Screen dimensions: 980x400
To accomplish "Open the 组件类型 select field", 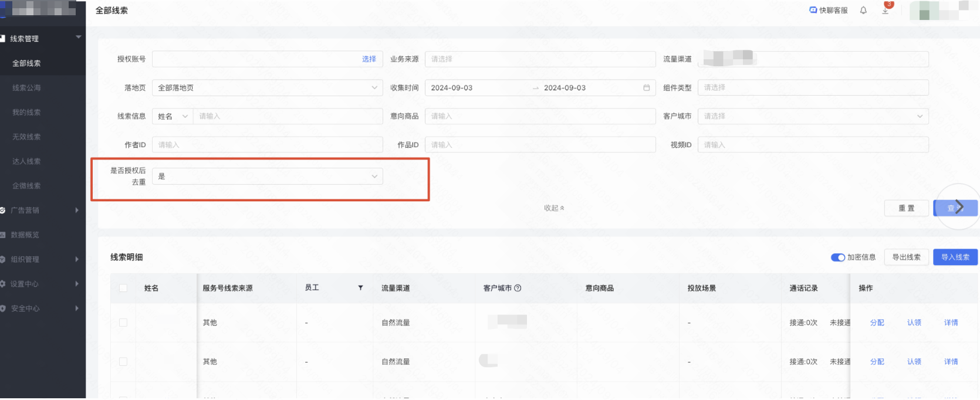I will tap(813, 87).
